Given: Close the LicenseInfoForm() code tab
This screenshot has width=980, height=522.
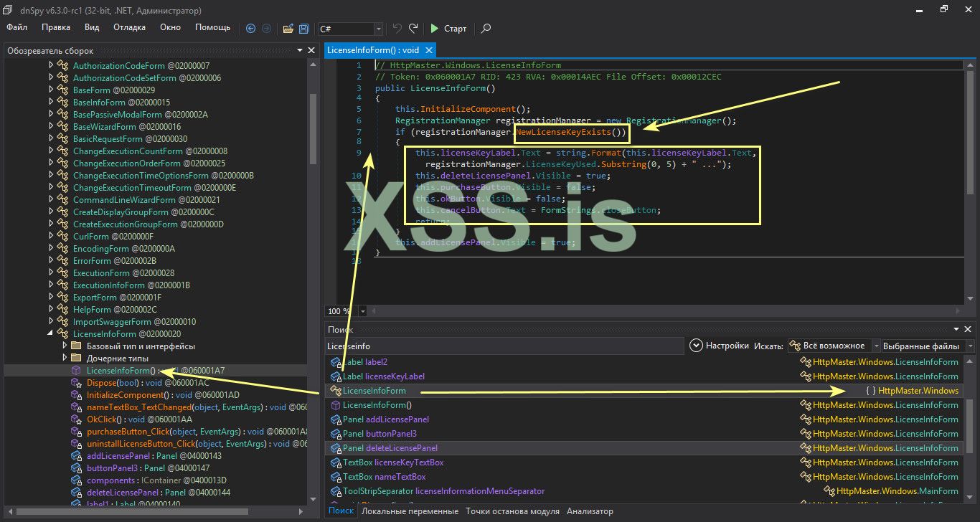Looking at the screenshot, I should (428, 50).
